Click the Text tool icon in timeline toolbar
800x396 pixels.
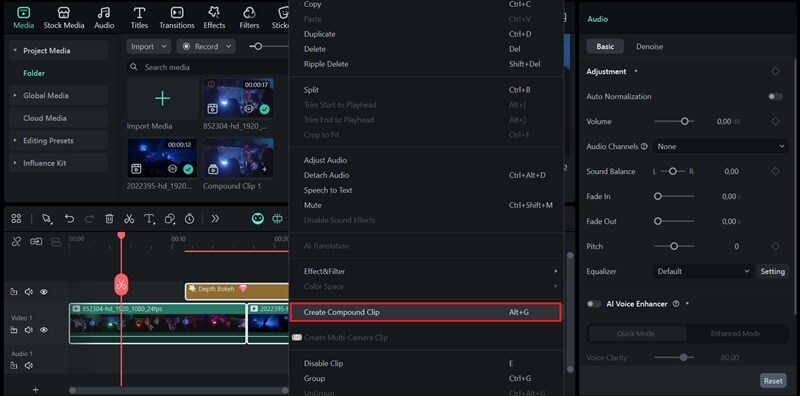(149, 218)
